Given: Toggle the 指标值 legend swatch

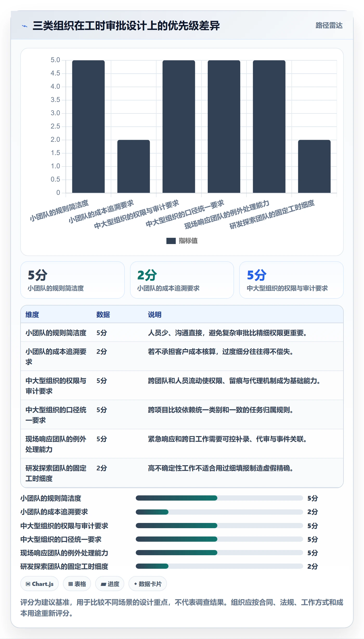Looking at the screenshot, I should (171, 241).
